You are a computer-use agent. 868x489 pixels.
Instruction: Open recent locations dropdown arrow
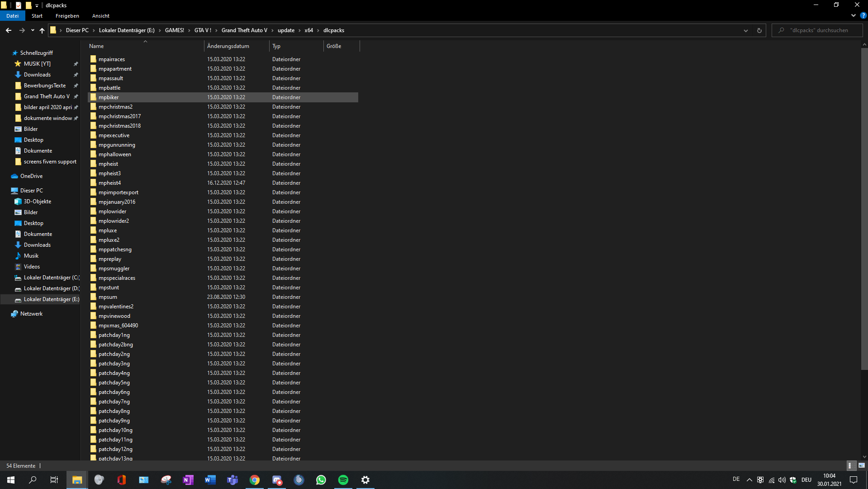click(33, 30)
